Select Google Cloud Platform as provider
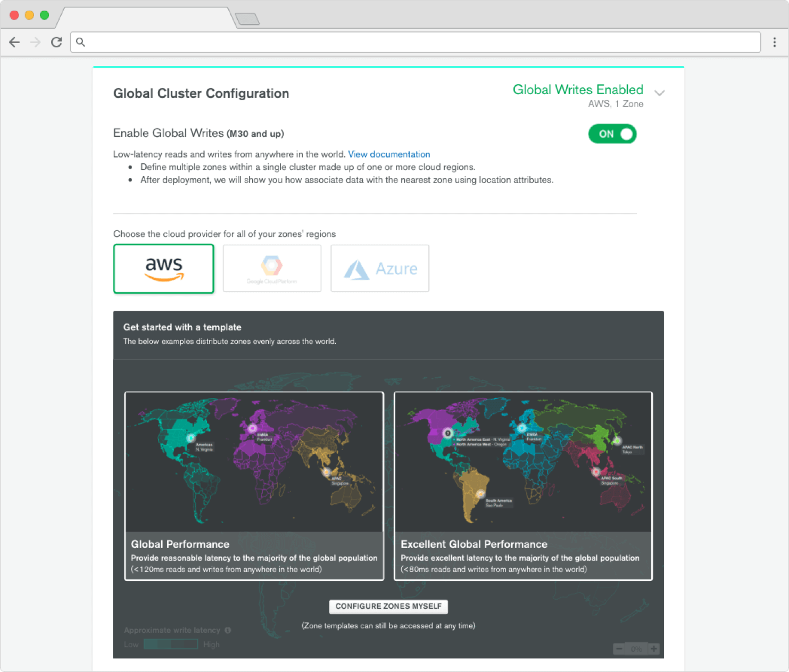 click(272, 269)
